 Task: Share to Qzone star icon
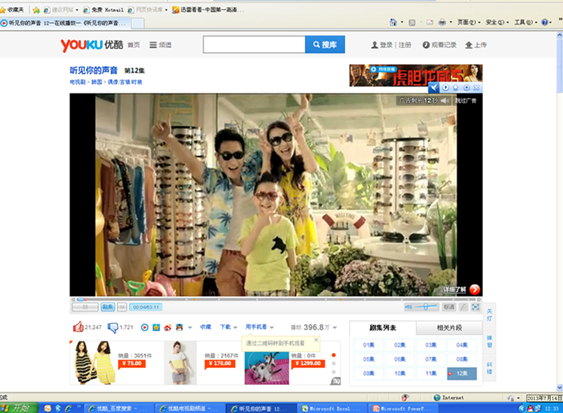[156, 327]
